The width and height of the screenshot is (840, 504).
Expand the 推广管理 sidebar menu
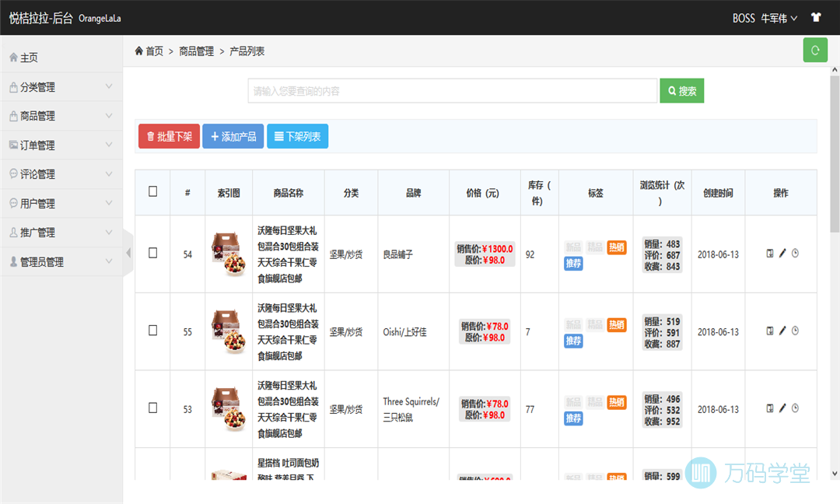click(x=61, y=233)
